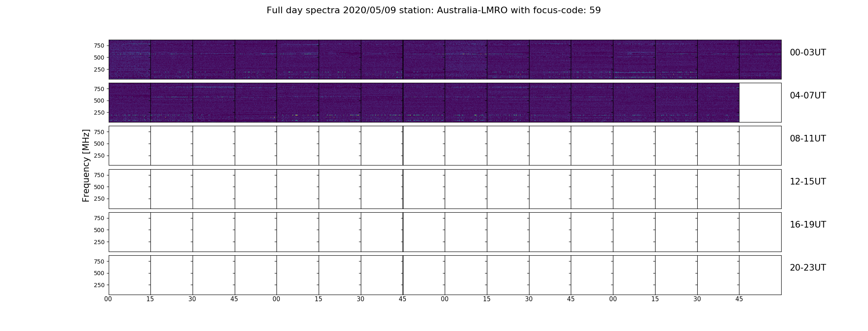868x331 pixels.
Task: Select the '08-11UT' row label
Action: click(x=808, y=139)
